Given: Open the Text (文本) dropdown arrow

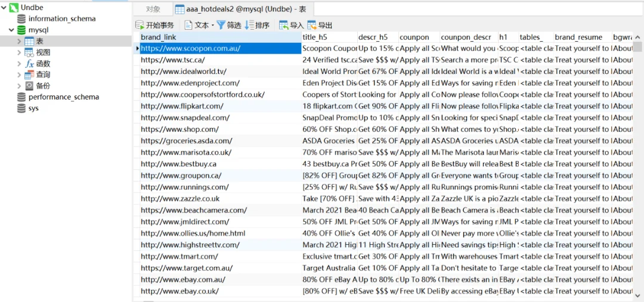Looking at the screenshot, I should coord(213,26).
